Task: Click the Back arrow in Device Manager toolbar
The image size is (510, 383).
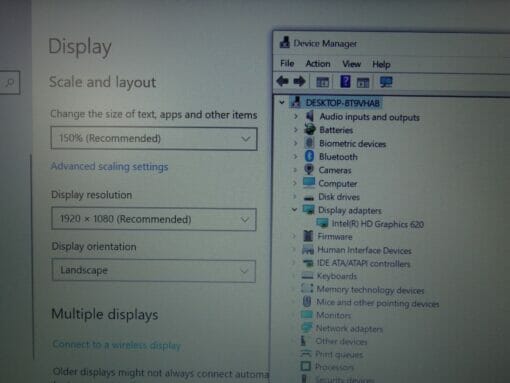Action: pos(282,81)
